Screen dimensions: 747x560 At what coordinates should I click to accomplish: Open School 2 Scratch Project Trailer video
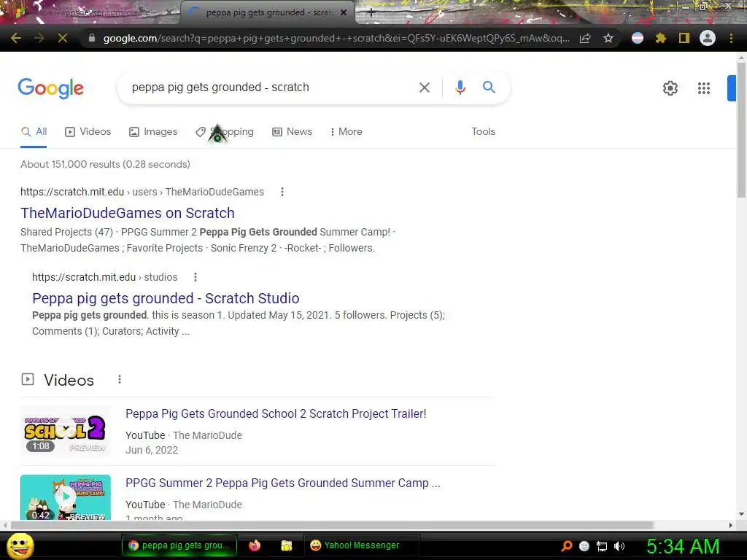(x=276, y=414)
